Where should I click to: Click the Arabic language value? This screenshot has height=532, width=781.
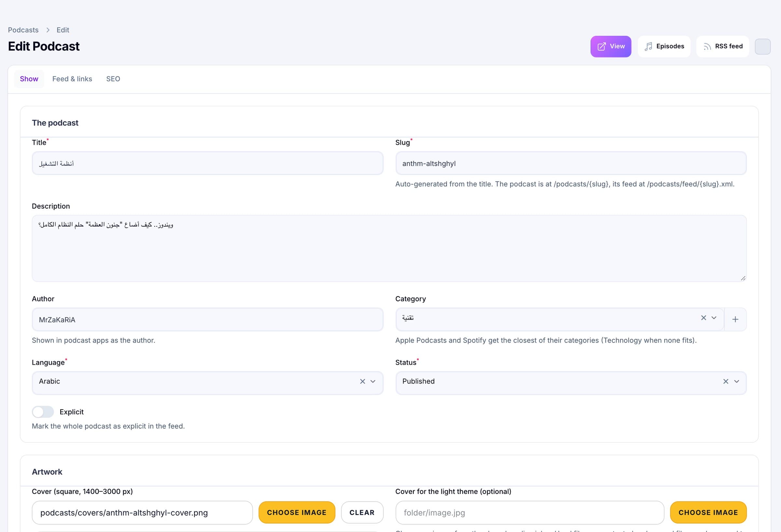coord(49,381)
